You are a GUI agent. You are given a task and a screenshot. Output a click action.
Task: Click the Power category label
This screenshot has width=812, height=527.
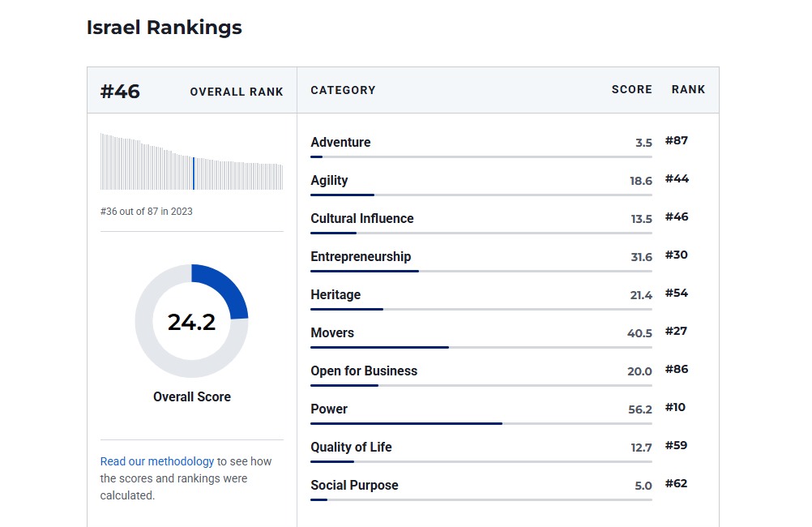click(x=329, y=409)
